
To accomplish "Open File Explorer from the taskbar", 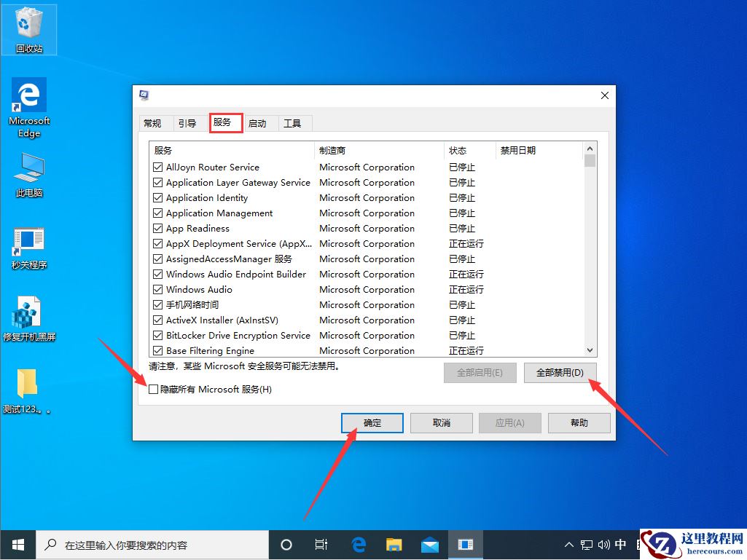I will (394, 544).
